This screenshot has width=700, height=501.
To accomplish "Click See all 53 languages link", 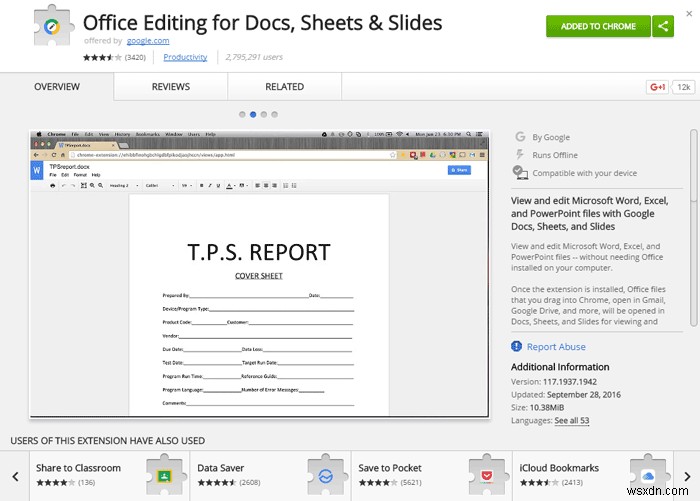I will [571, 421].
